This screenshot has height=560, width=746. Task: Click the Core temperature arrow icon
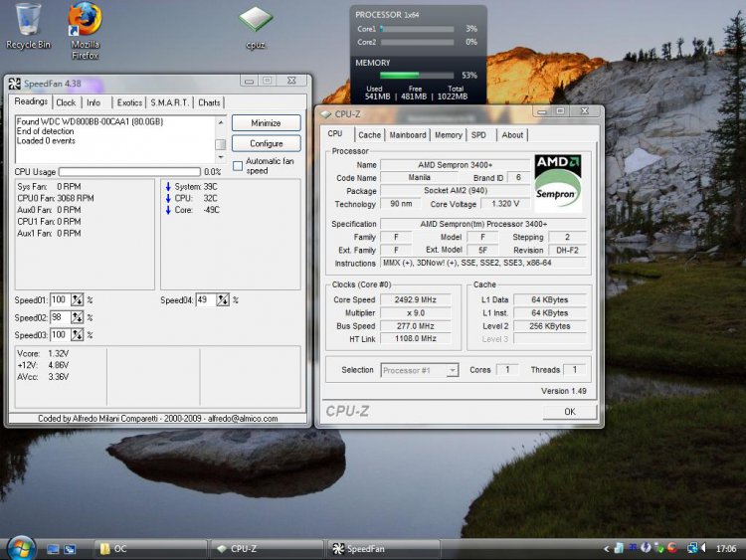[168, 210]
